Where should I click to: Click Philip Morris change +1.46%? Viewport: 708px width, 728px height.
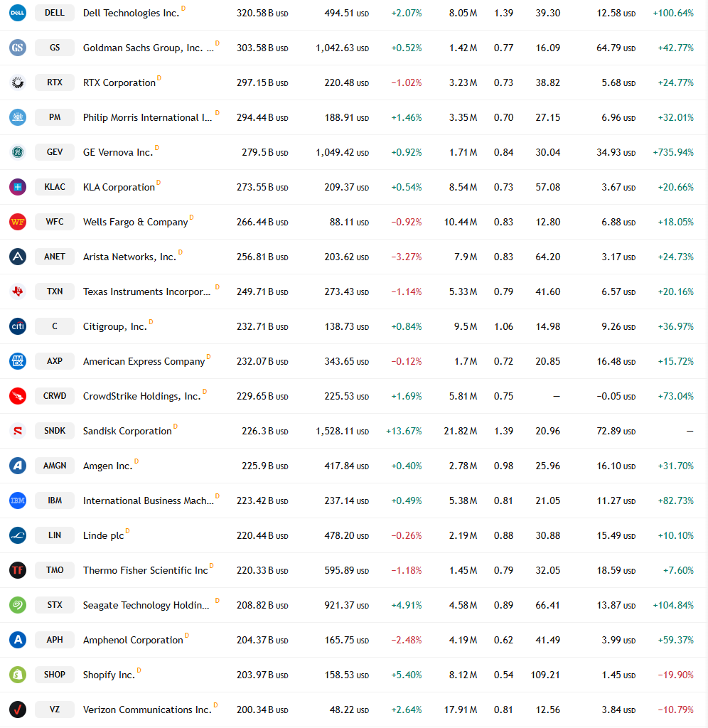[406, 117]
